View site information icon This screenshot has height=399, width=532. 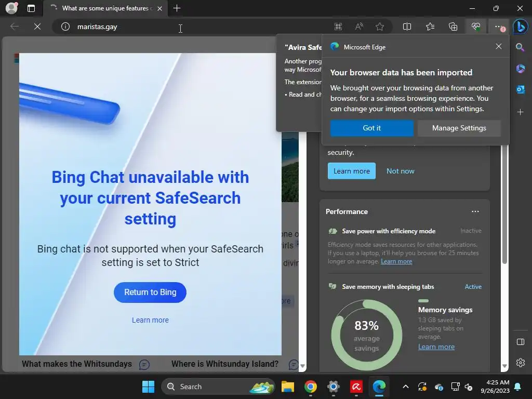click(x=65, y=26)
